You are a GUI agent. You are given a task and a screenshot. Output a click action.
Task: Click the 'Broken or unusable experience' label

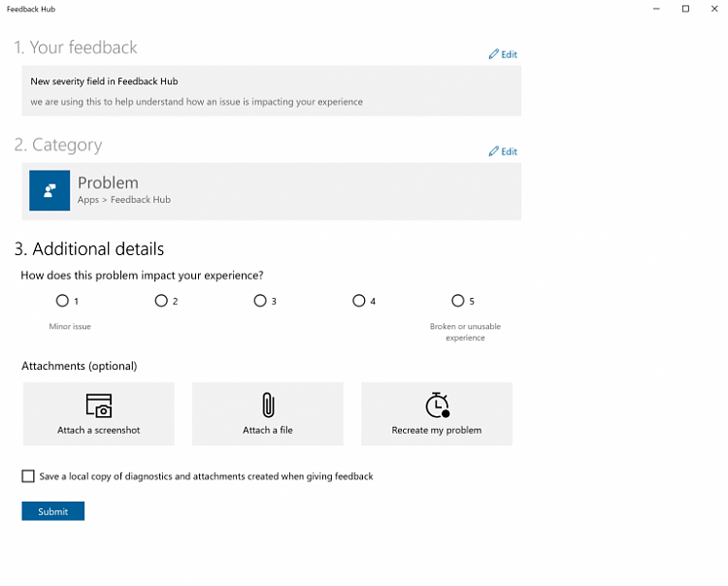[465, 332]
